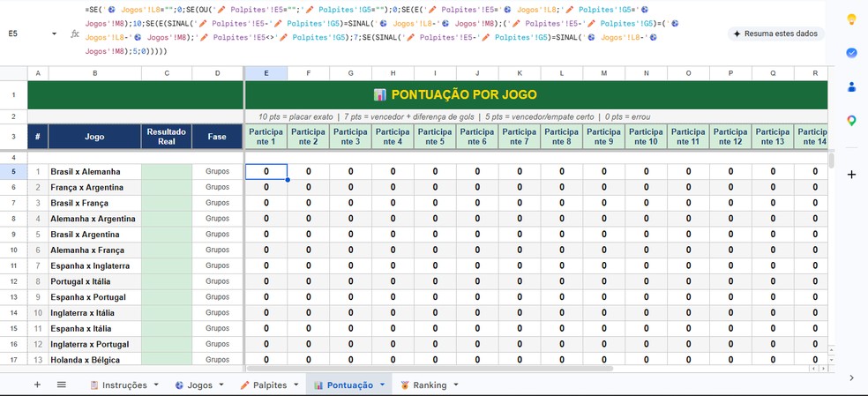Select cell Inglaterra x Portugal
Viewport: 868px width, 396px height.
click(x=94, y=344)
